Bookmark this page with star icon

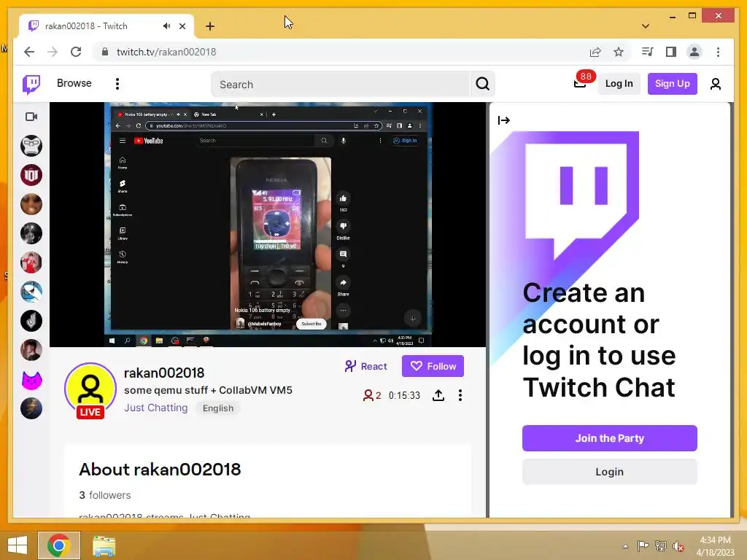619,52
